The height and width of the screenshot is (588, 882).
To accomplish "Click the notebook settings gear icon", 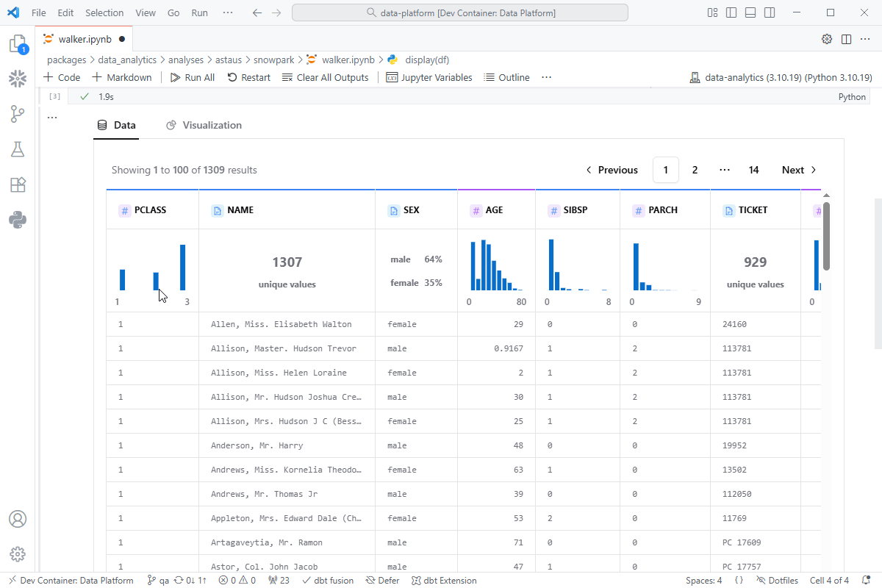I will [x=827, y=39].
